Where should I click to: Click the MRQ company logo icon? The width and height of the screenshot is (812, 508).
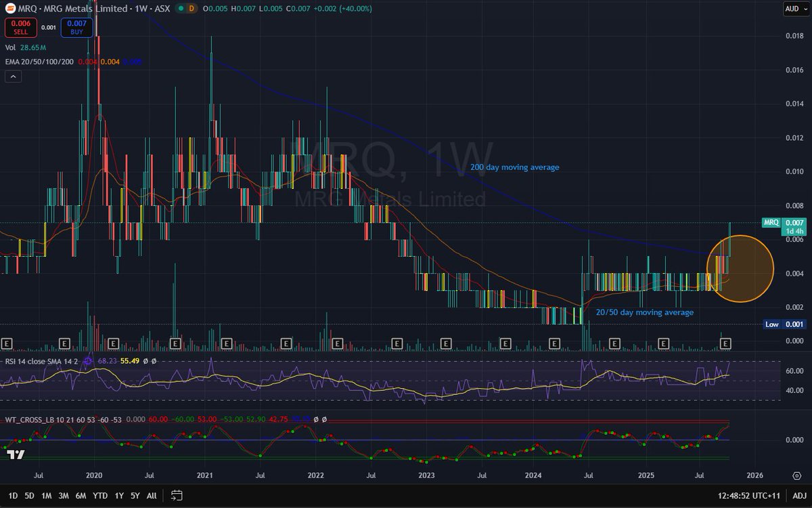click(x=10, y=9)
